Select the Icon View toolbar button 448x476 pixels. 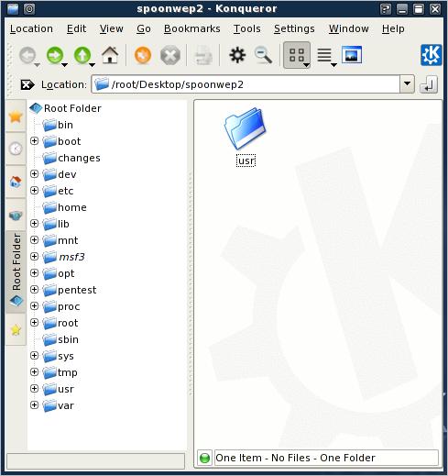297,55
